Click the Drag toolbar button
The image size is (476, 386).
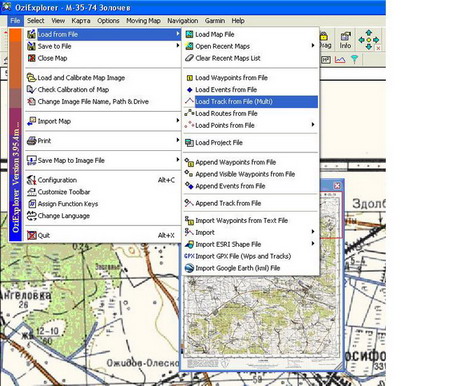click(x=326, y=40)
